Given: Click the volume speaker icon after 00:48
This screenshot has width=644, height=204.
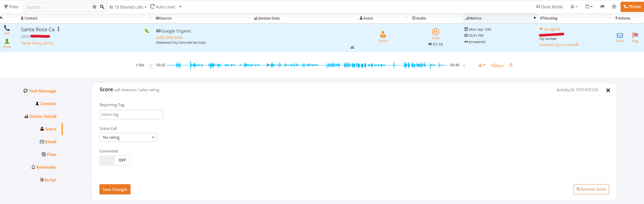Looking at the screenshot, I should (x=464, y=65).
